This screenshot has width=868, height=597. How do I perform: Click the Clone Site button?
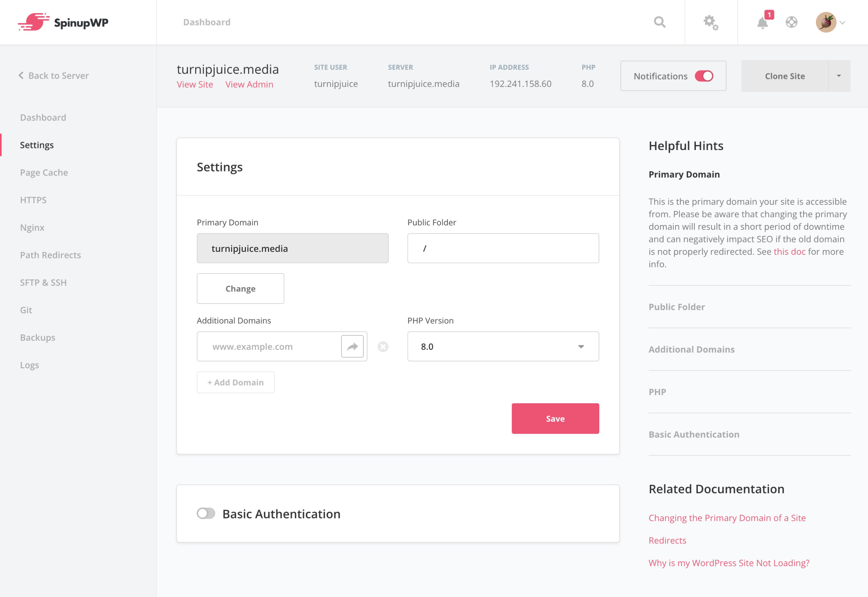click(785, 76)
